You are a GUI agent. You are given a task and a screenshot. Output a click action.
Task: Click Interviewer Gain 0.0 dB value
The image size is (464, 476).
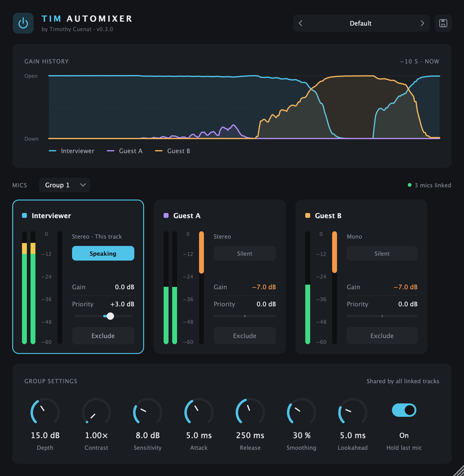point(125,287)
